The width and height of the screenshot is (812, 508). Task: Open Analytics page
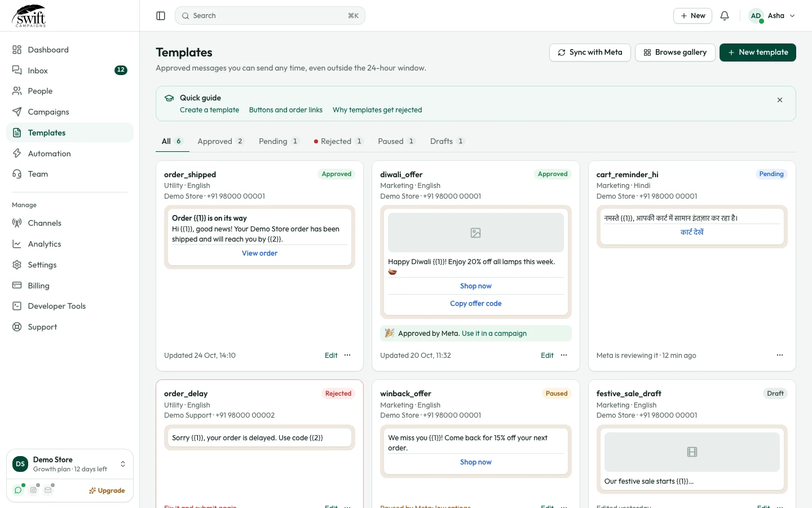[70, 244]
